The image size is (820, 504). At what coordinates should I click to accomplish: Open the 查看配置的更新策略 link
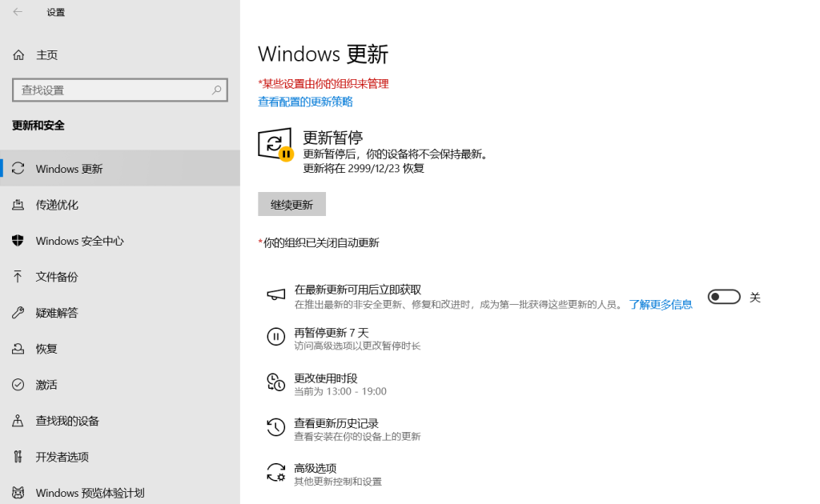(305, 102)
